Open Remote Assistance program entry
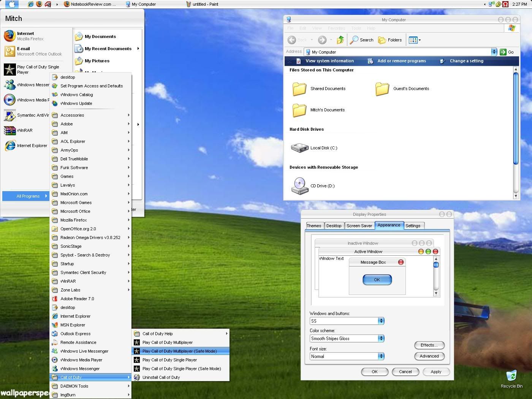Screen dimensions: 532x399 (91, 342)
